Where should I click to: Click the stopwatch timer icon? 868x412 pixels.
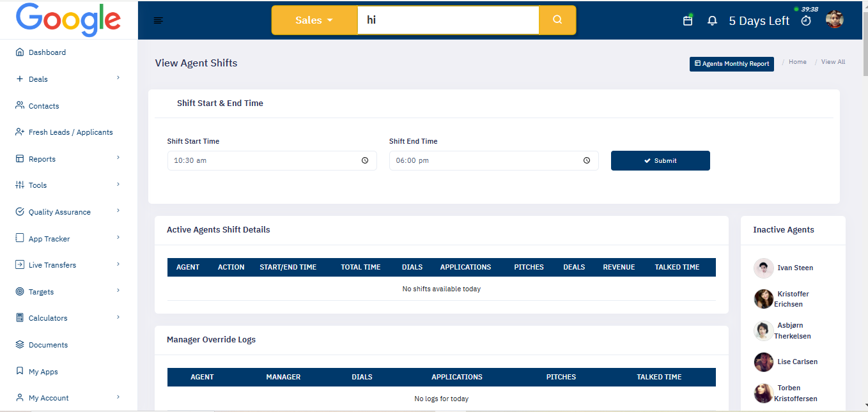coord(806,20)
